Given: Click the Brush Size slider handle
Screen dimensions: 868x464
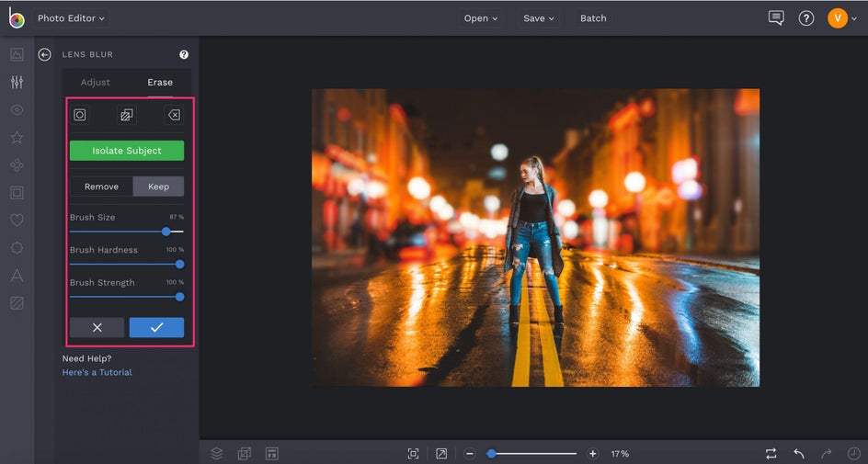Looking at the screenshot, I should tap(166, 232).
